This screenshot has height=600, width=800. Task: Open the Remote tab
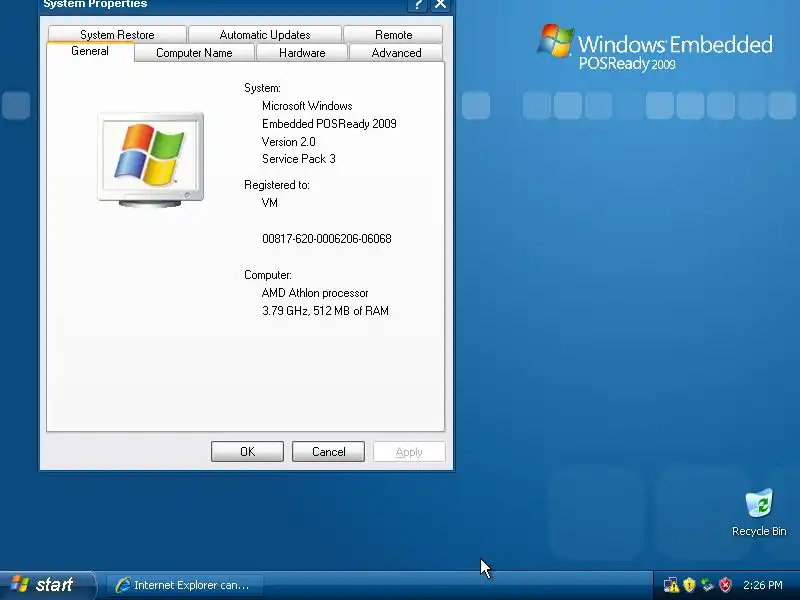393,35
